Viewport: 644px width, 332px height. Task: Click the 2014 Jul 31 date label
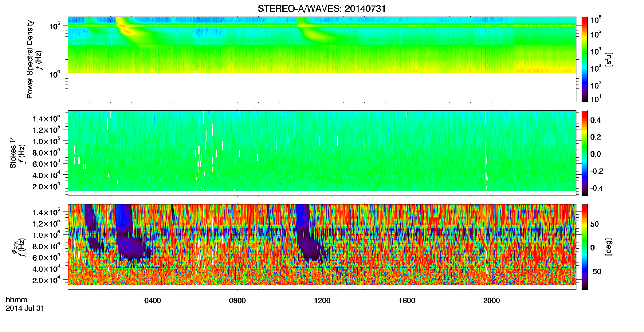click(x=25, y=308)
